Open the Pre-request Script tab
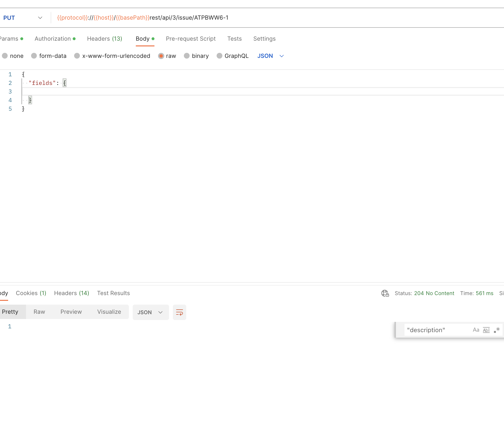 (x=191, y=39)
